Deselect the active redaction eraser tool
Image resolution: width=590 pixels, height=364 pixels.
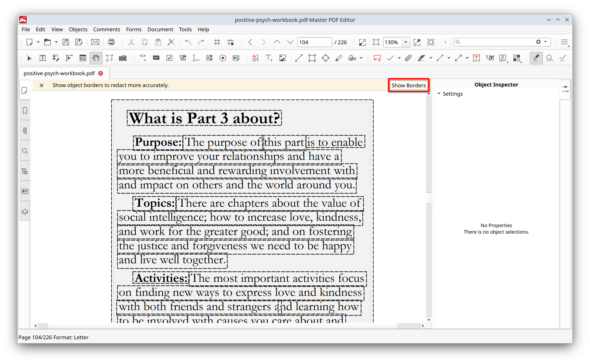click(x=536, y=58)
